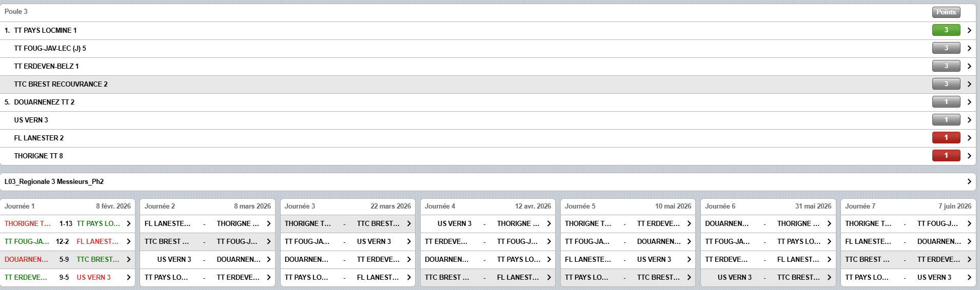This screenshot has height=290, width=980.
Task: Click arrow of DOUARNENEZ 5-9 TTC BREST match
Action: click(x=128, y=259)
